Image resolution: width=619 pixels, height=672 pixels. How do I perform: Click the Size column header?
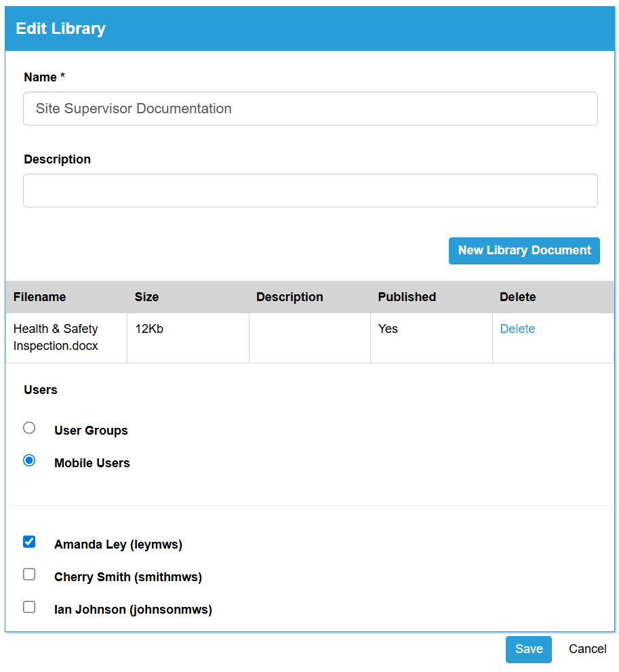click(146, 297)
